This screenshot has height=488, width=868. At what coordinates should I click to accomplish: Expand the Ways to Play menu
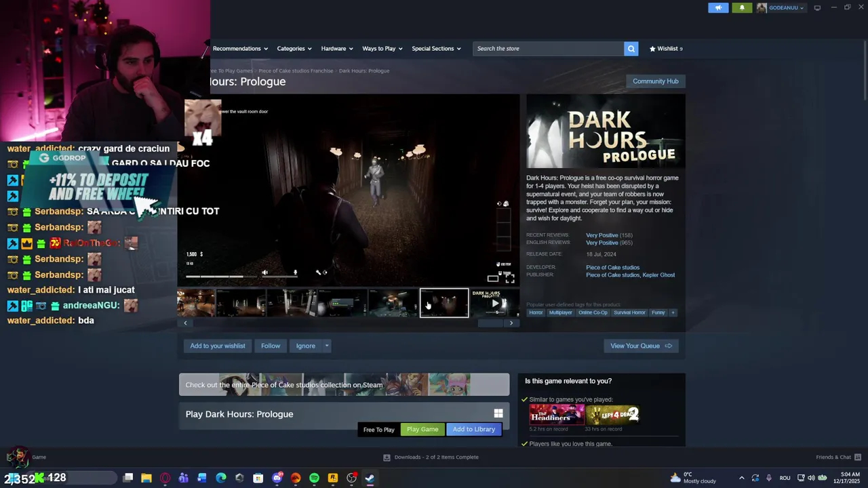pos(382,49)
